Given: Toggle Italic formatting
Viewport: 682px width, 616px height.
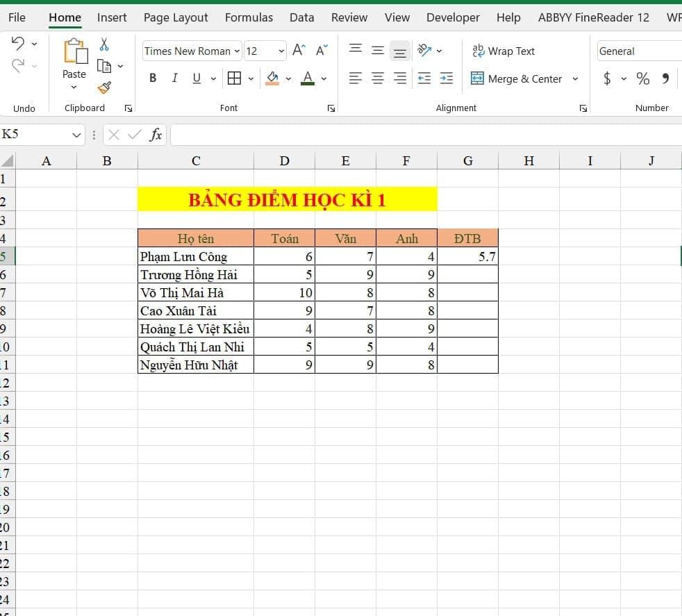Looking at the screenshot, I should tap(175, 78).
